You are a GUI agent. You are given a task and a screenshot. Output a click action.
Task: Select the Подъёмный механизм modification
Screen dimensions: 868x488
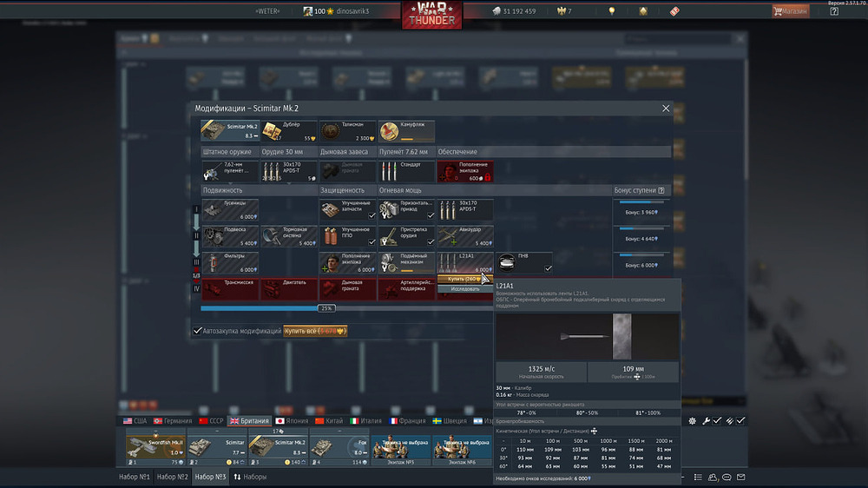[x=405, y=263]
